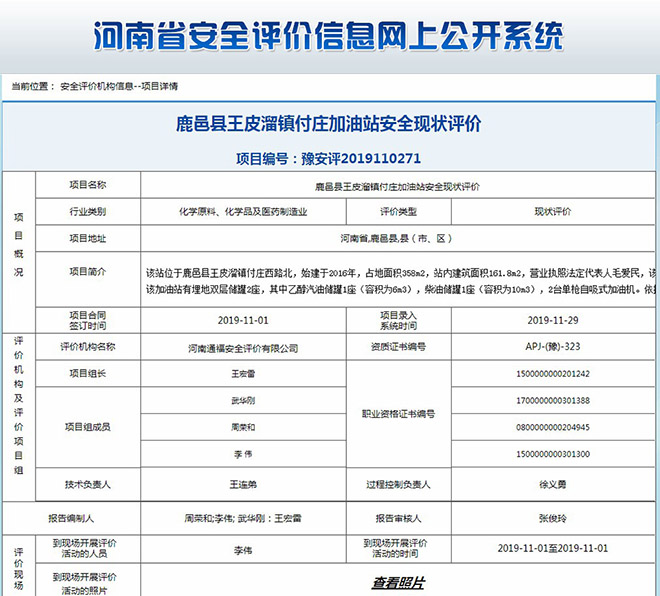The width and height of the screenshot is (660, 596).
Task: Select report authors 周荣和;李伟; 武华刚; 王宏雷
Action: (x=243, y=518)
